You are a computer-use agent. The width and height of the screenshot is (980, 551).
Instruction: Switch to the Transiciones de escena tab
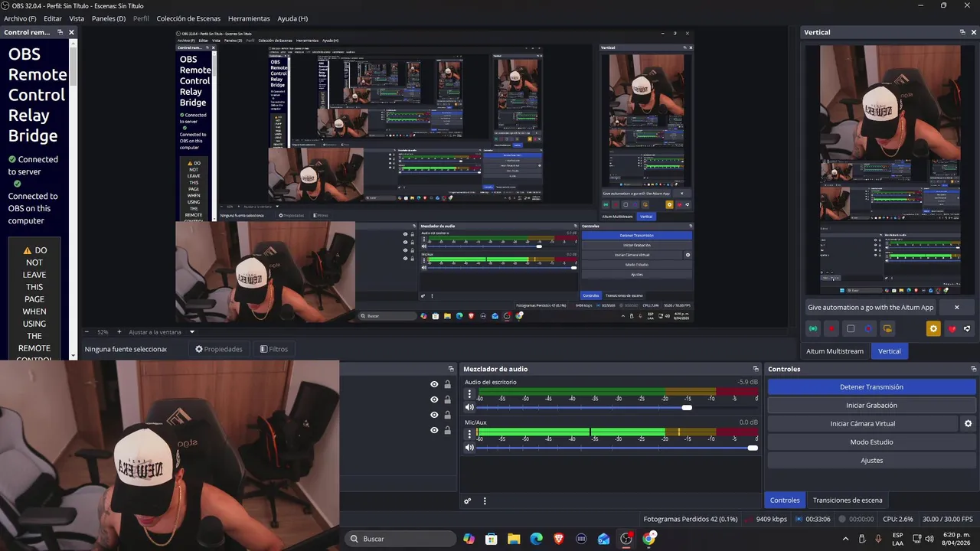pyautogui.click(x=848, y=500)
